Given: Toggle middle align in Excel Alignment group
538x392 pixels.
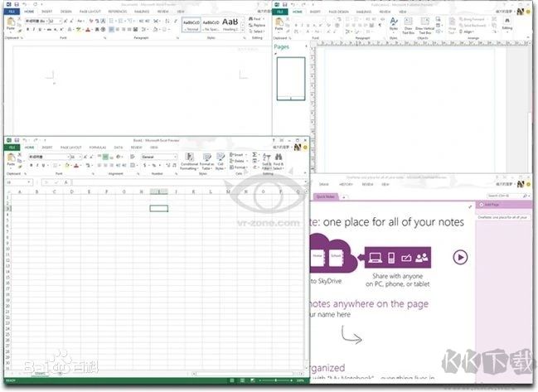Looking at the screenshot, I should coord(105,157).
